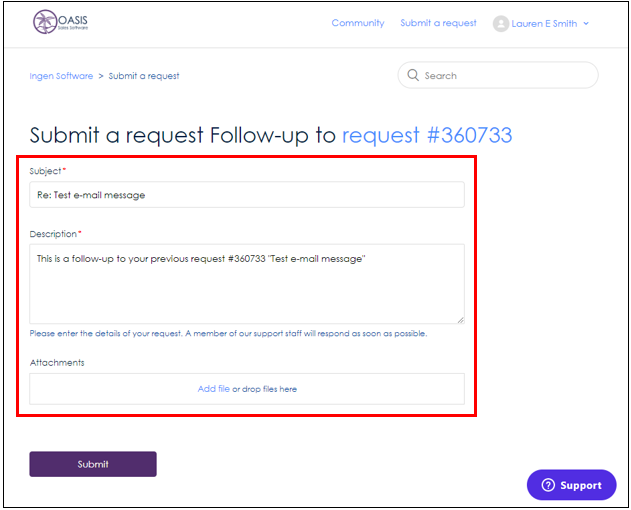This screenshot has height=510, width=631.
Task: Open the Community page
Action: [358, 23]
